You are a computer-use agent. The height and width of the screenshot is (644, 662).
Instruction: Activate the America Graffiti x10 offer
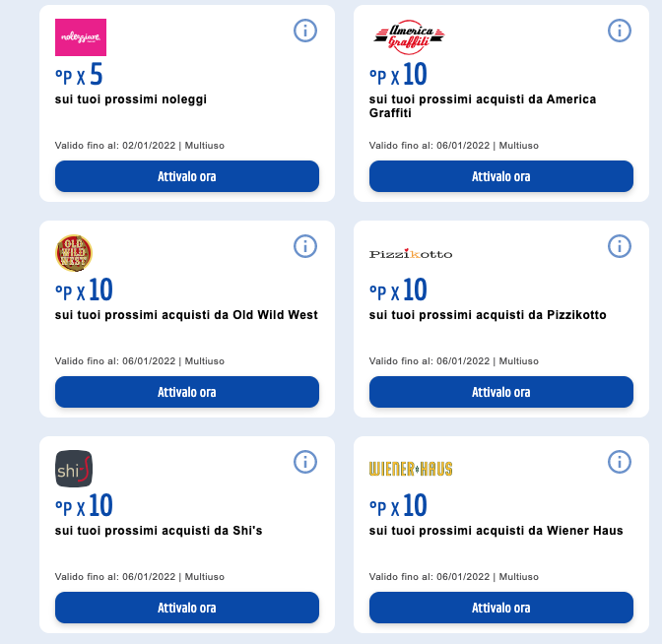tap(501, 176)
